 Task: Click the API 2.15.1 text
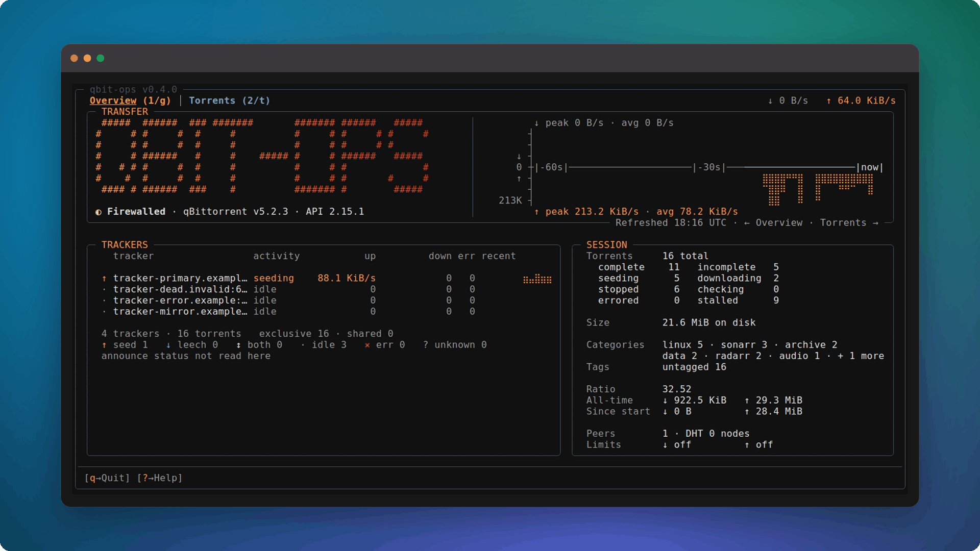click(335, 212)
